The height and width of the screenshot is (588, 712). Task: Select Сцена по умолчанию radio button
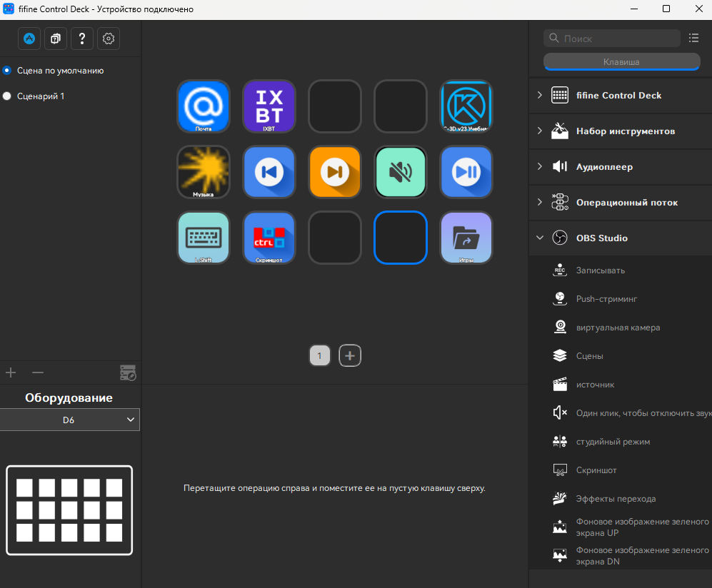[x=7, y=71]
